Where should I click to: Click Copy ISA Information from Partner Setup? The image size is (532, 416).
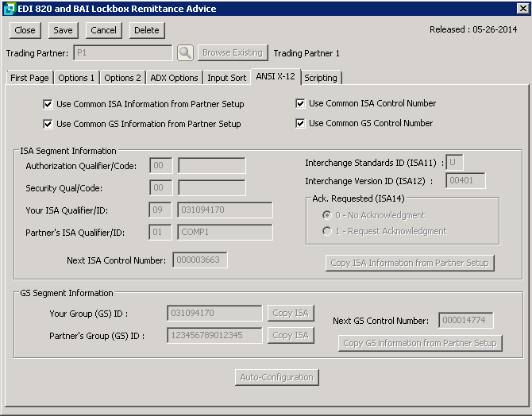[x=411, y=263]
